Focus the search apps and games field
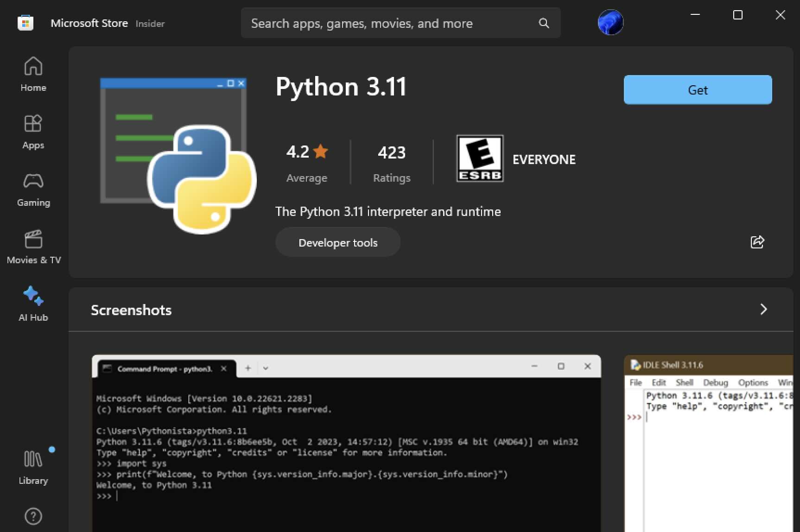Screen dimensions: 800x532 click(x=400, y=23)
